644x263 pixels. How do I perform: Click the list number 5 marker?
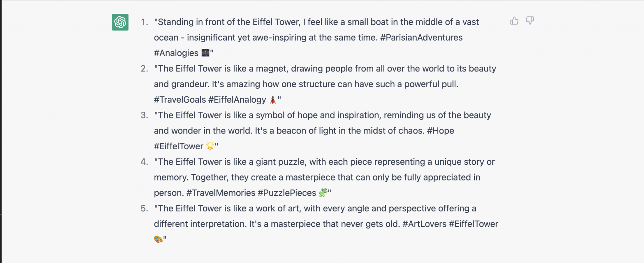pos(144,209)
